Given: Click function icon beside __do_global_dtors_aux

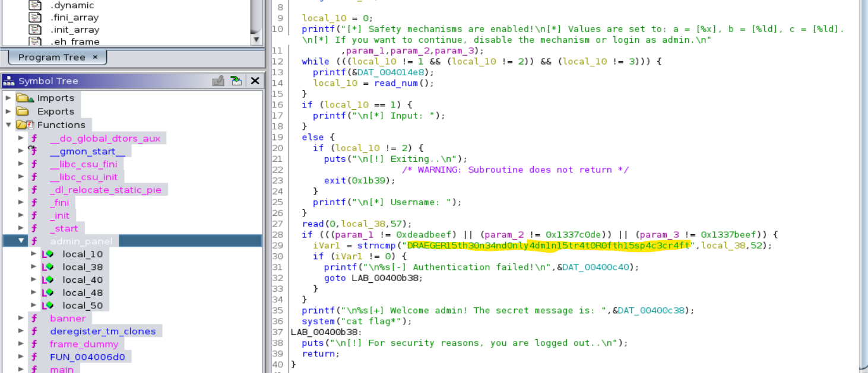Looking at the screenshot, I should coord(35,138).
